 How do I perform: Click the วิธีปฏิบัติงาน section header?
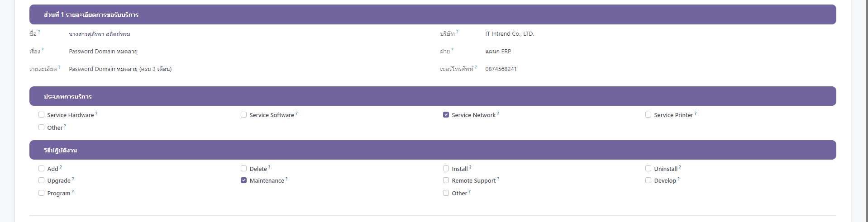pyautogui.click(x=61, y=151)
